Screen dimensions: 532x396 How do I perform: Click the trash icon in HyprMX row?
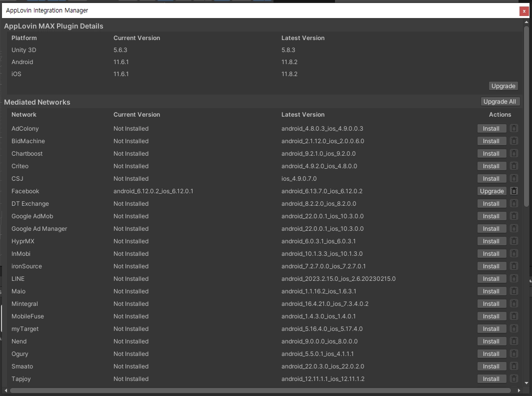point(513,241)
